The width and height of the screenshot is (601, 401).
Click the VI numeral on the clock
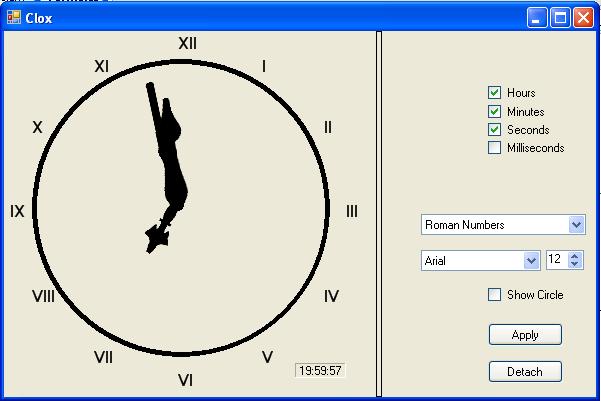coord(186,380)
